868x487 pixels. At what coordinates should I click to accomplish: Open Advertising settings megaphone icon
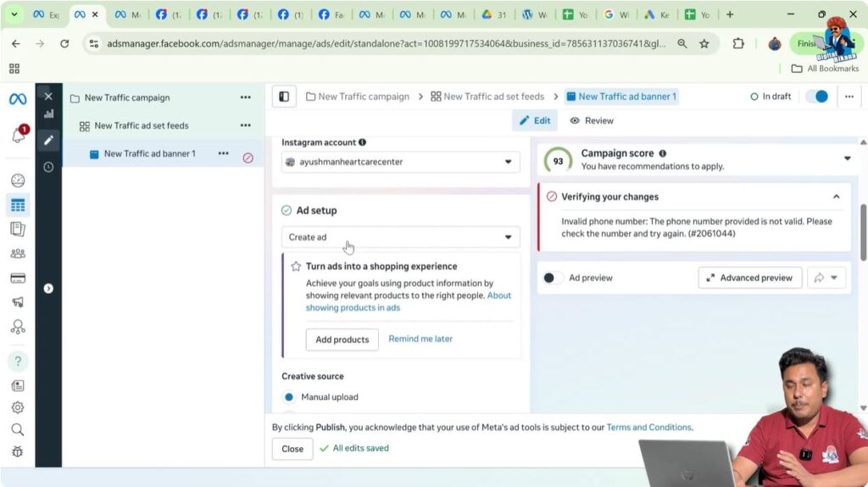(x=18, y=302)
